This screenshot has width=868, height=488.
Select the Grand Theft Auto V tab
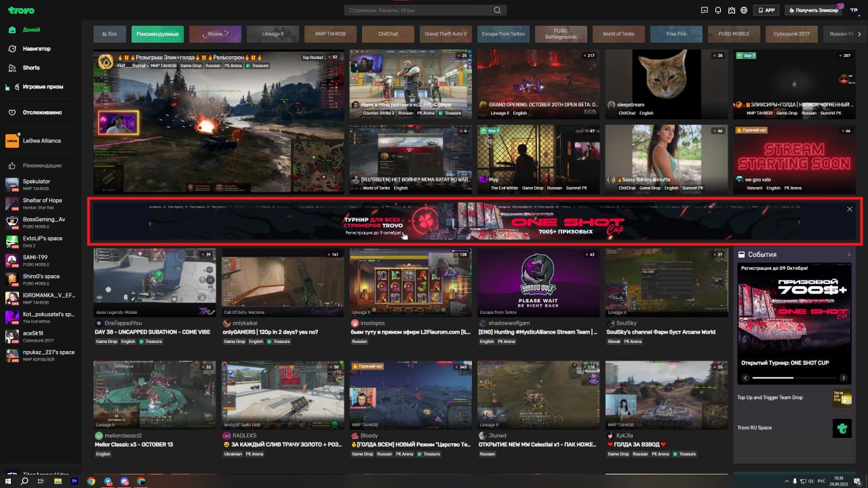[x=446, y=34]
